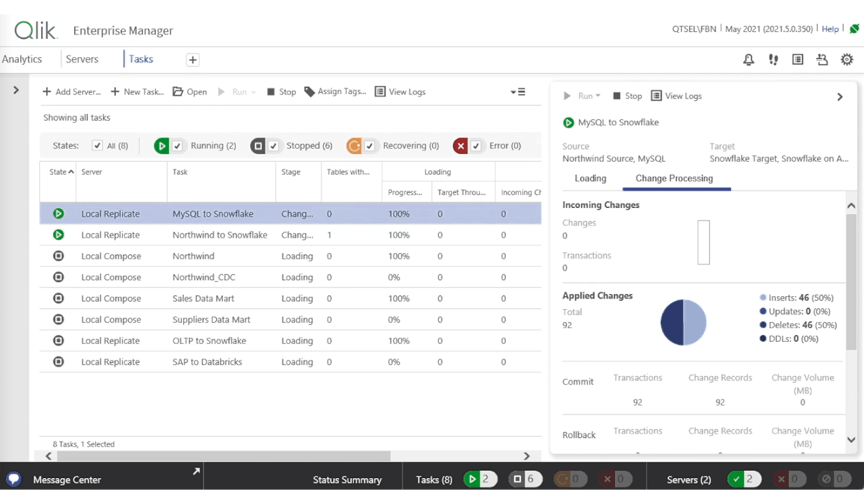Expand the left sidebar chevron
Screen dimensions: 864x504
[16, 90]
